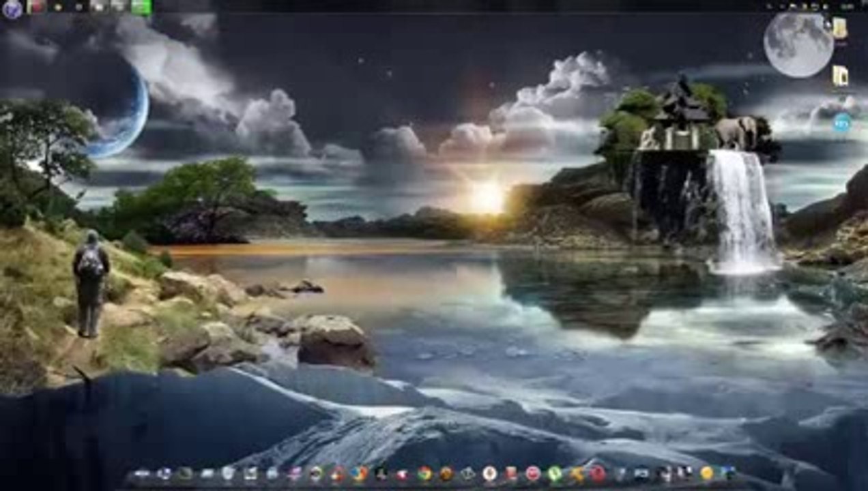
Task: Open the yellow circle app in dock
Action: click(x=706, y=474)
